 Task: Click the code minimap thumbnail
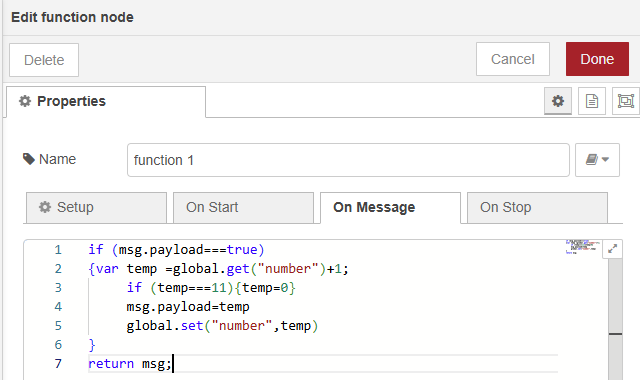click(583, 247)
